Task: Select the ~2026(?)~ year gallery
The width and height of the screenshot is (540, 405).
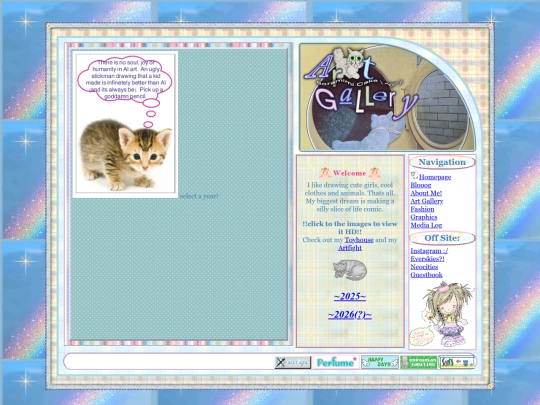Action: (350, 315)
